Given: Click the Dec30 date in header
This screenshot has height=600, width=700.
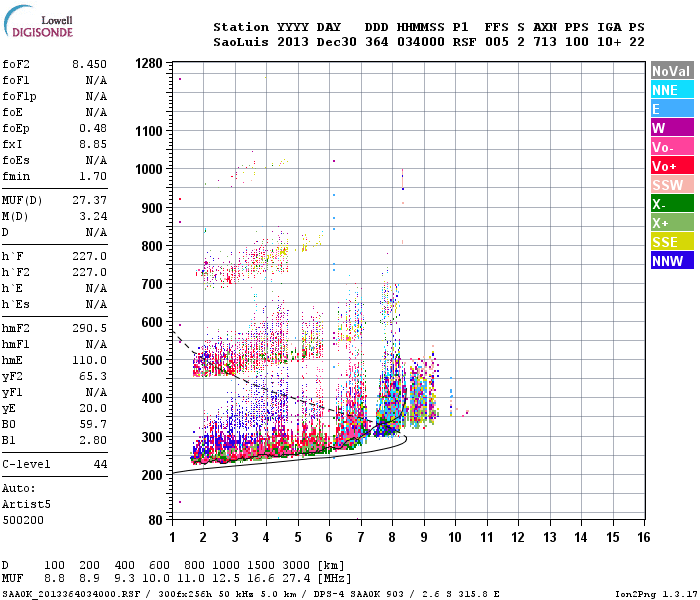Looking at the screenshot, I should click(337, 42).
